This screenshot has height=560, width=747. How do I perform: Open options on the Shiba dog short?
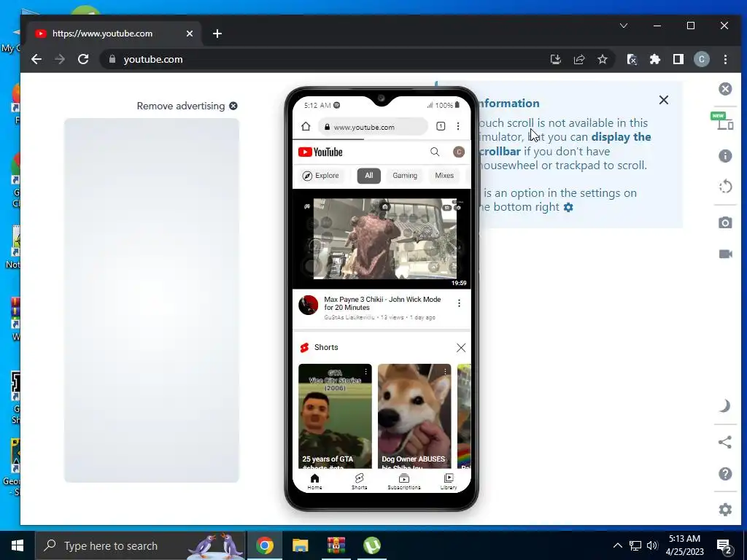point(445,371)
